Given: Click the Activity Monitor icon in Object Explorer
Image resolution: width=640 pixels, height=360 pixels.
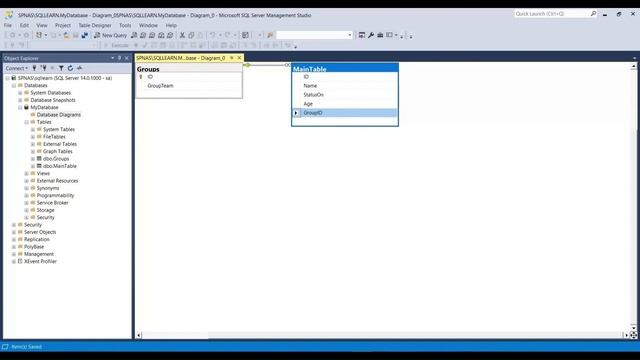Looking at the screenshot, I should (x=80, y=68).
